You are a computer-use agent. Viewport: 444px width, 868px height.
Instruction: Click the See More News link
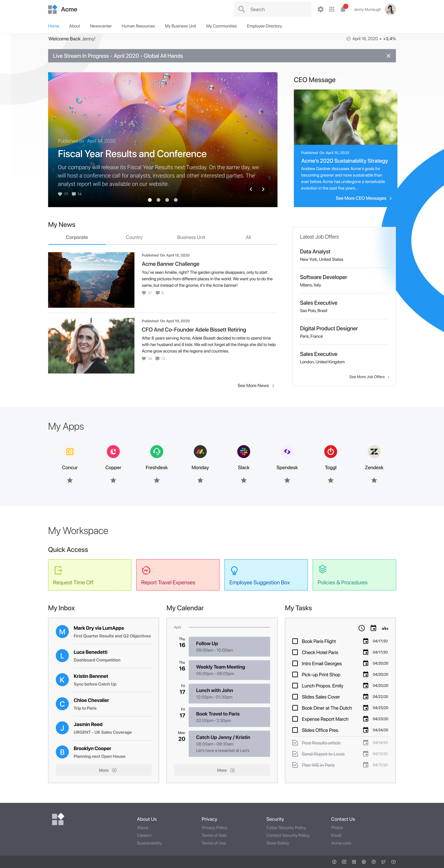click(253, 386)
